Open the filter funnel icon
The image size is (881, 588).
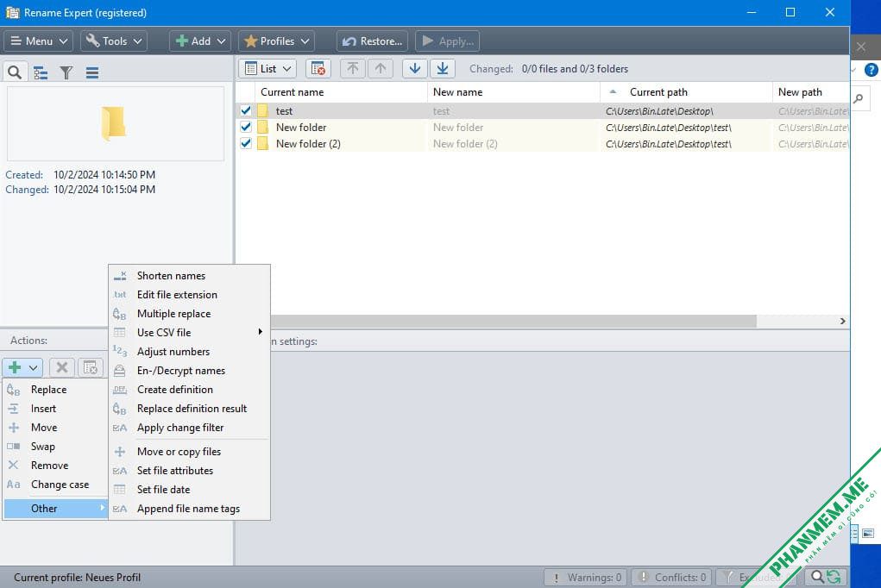66,72
